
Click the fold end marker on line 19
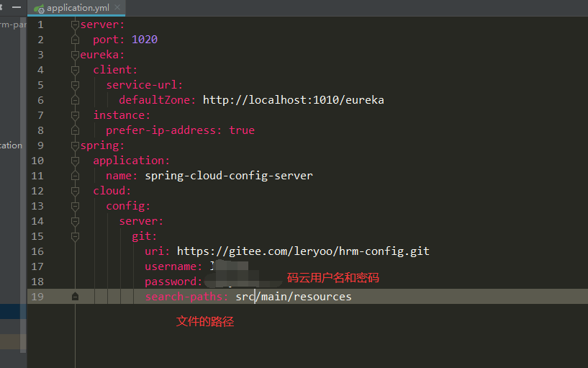(x=75, y=297)
